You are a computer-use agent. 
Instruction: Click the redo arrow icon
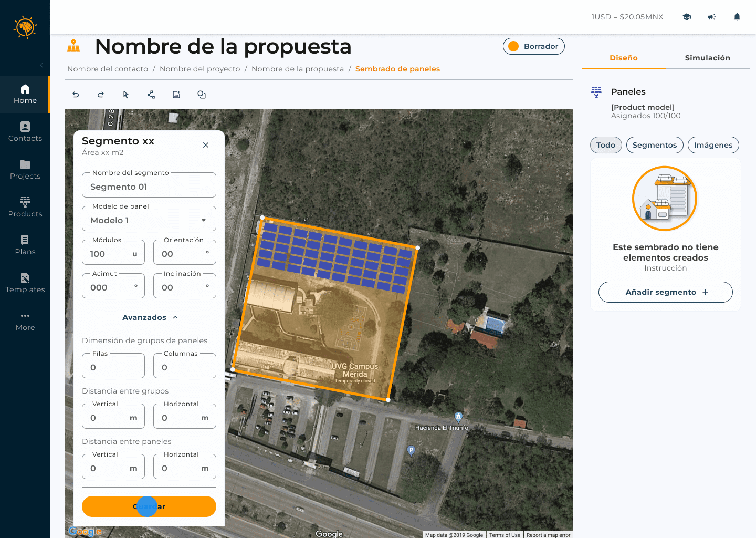point(101,95)
